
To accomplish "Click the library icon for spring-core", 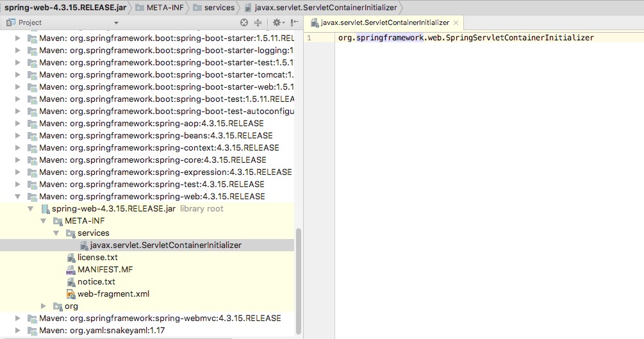I will [x=32, y=160].
